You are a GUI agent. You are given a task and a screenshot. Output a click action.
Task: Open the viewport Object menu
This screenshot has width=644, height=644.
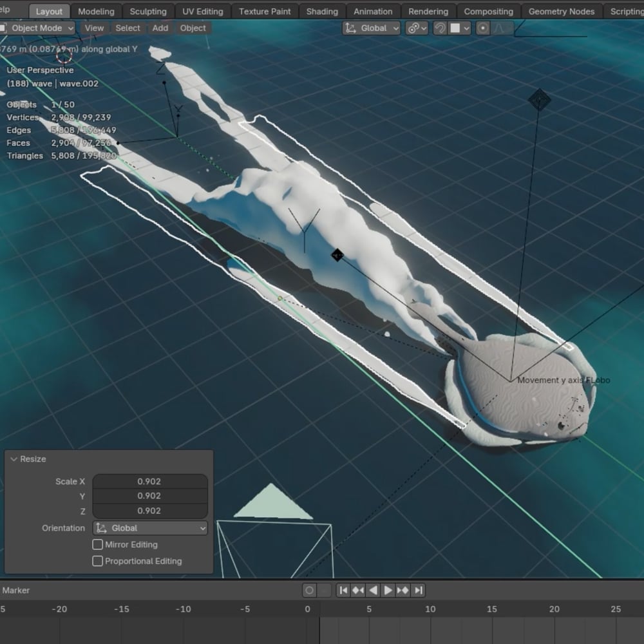[193, 28]
